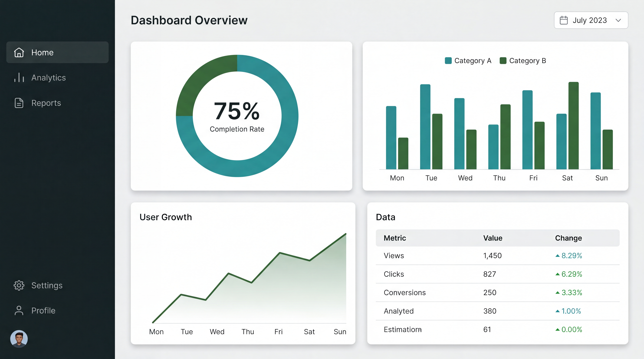The height and width of the screenshot is (359, 644).
Task: Click the Value column header
Action: [x=492, y=238]
